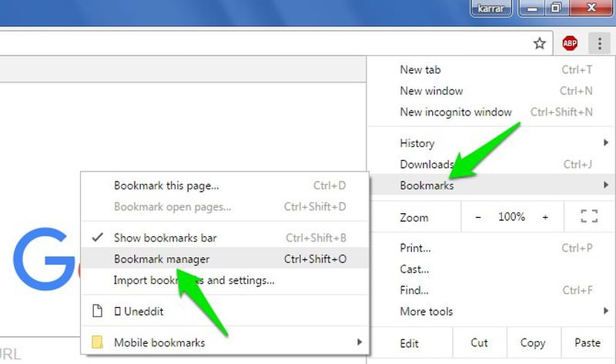Decrease zoom with the minus button
Image resolution: width=616 pixels, height=364 pixels.
(478, 217)
